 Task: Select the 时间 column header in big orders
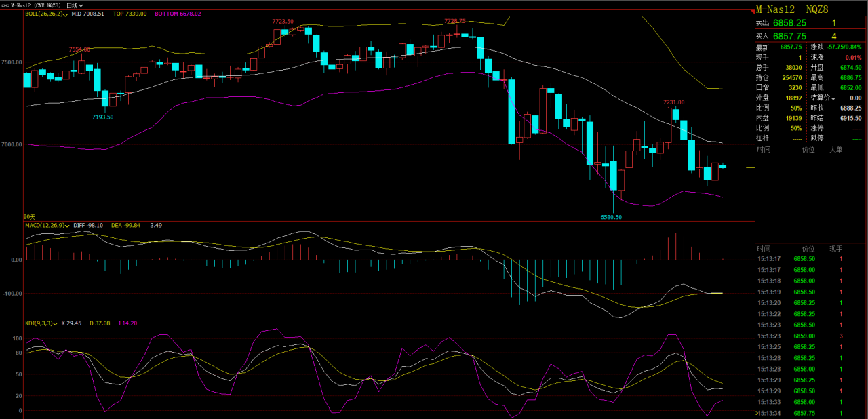(x=764, y=149)
